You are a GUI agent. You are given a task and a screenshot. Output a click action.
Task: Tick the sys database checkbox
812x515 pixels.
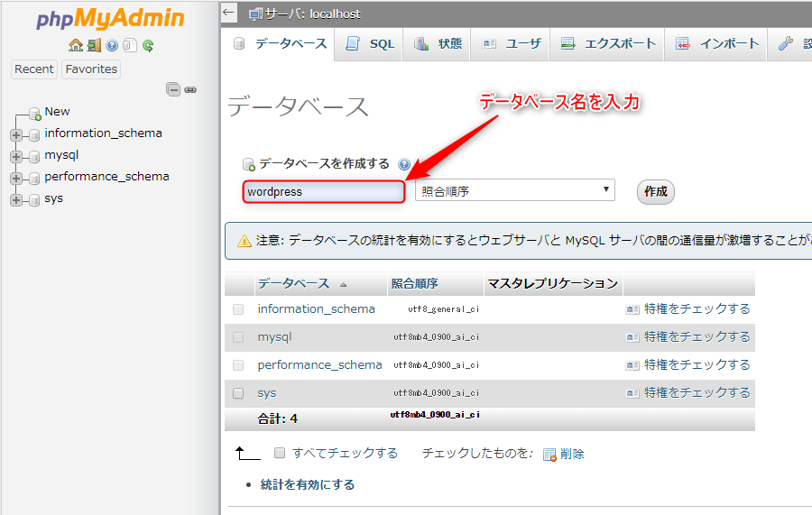pyautogui.click(x=238, y=393)
